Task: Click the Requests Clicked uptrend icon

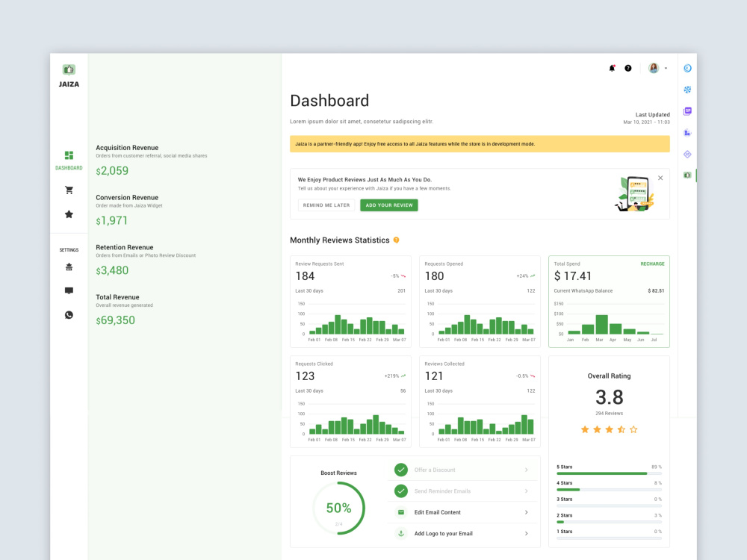Action: [x=403, y=376]
